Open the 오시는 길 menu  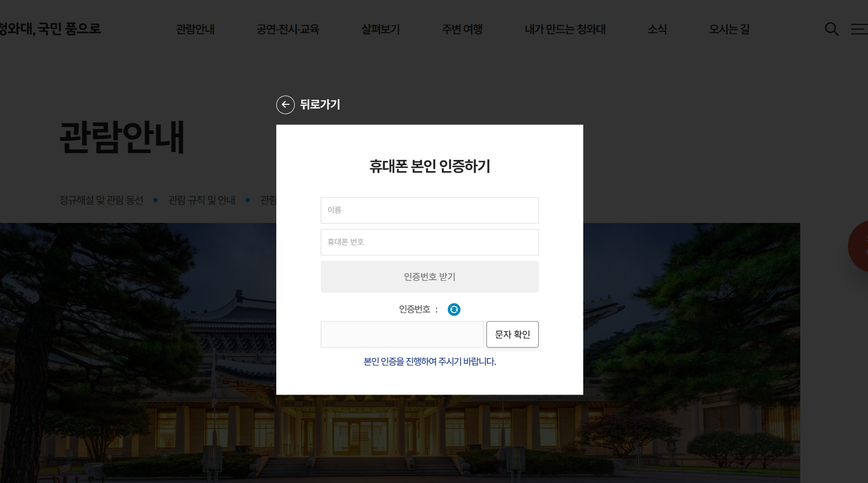(x=729, y=29)
